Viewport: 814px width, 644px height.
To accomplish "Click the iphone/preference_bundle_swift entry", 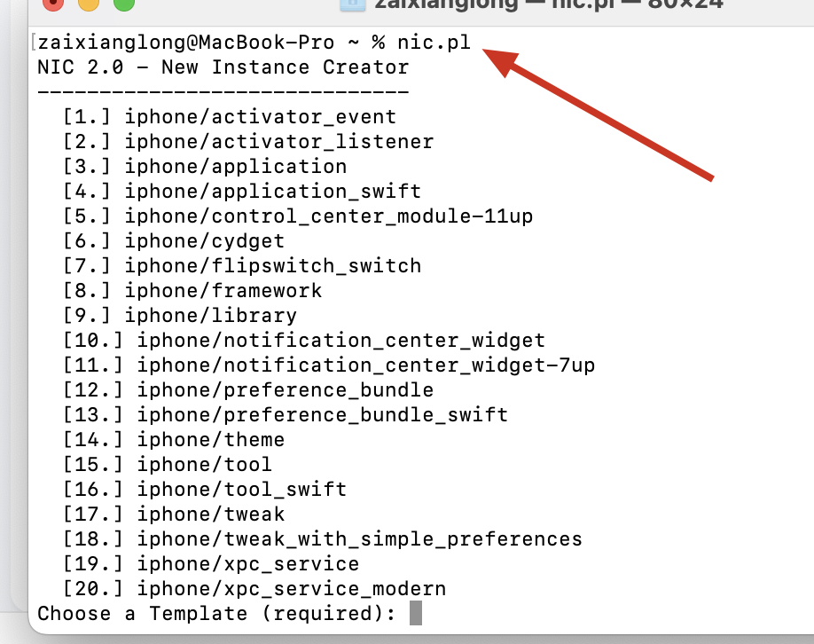I will point(285,415).
